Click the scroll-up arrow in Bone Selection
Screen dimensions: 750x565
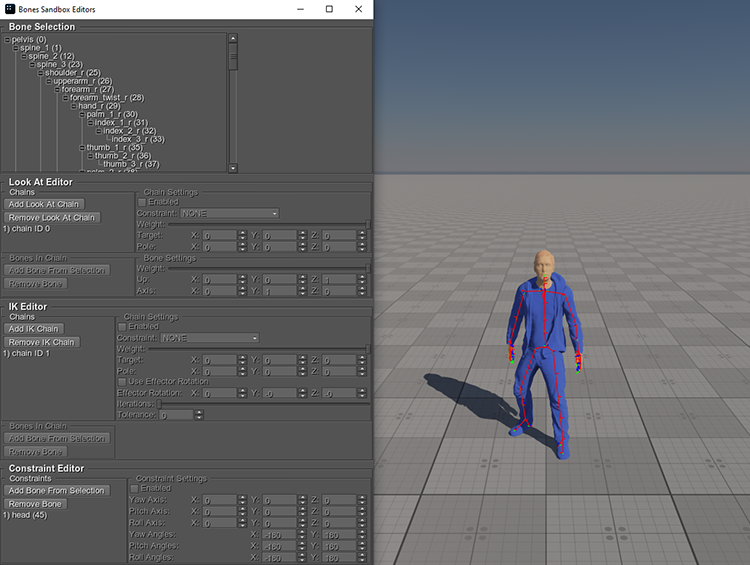[233, 39]
